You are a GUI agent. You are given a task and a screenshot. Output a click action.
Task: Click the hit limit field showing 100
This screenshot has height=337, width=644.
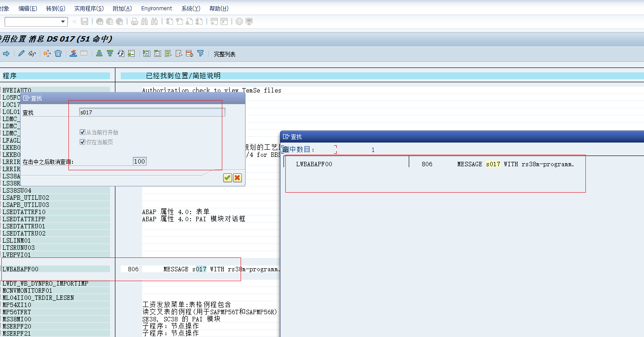tap(140, 161)
